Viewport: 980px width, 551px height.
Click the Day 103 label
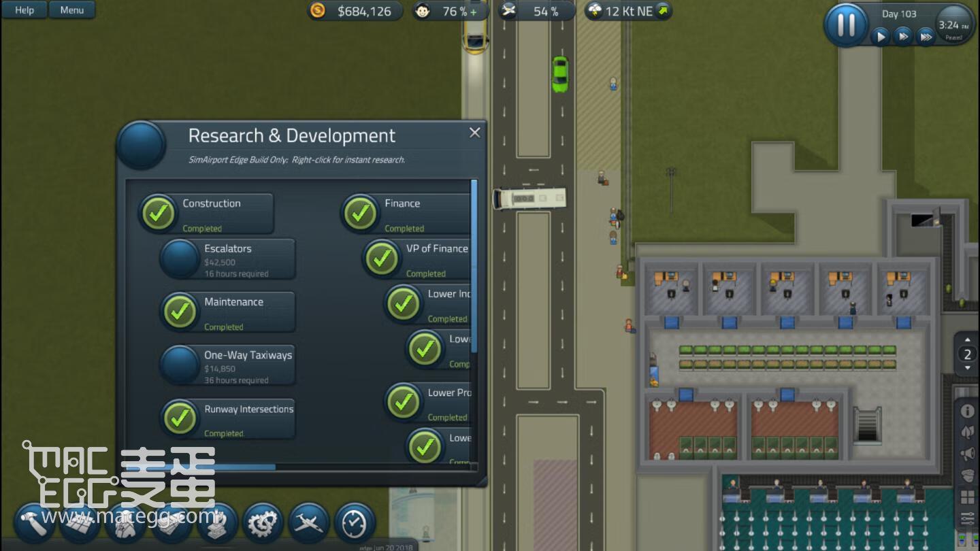pyautogui.click(x=899, y=14)
